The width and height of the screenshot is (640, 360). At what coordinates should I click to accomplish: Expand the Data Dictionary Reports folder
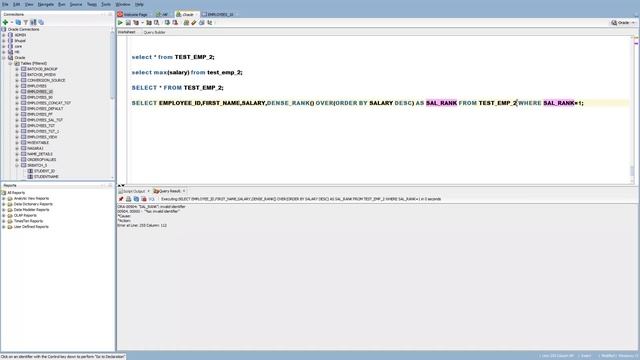[x=4, y=204]
